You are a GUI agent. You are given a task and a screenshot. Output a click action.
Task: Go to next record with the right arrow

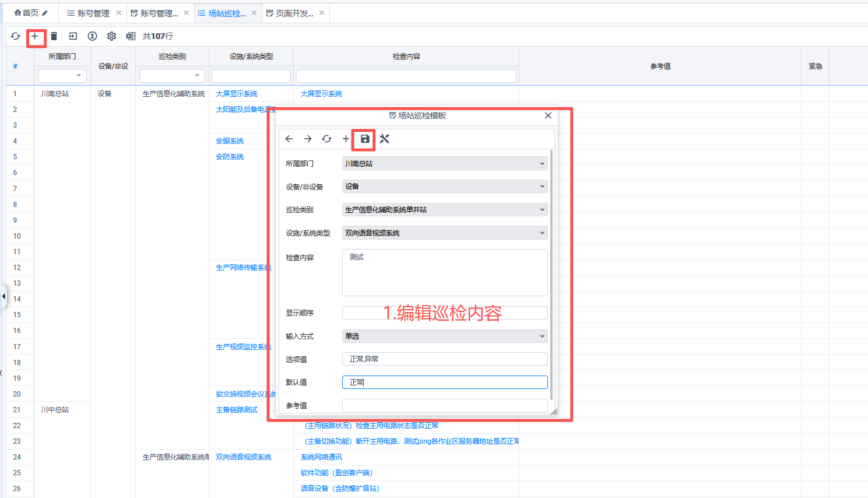coord(308,139)
